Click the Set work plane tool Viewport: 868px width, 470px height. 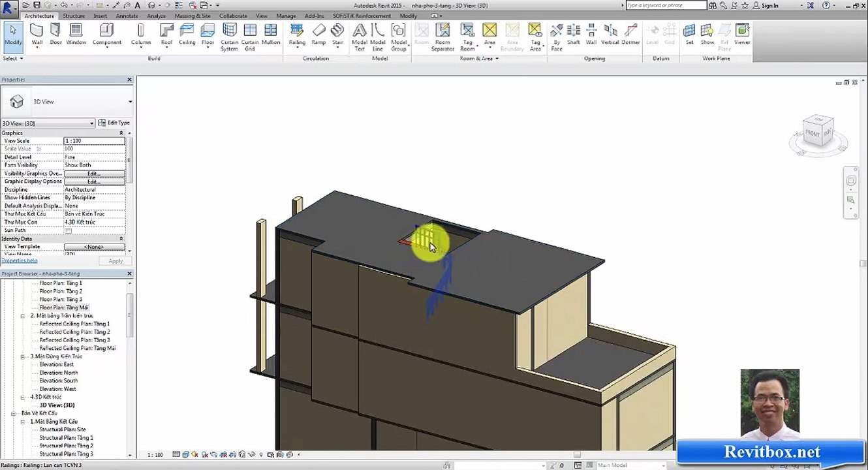click(x=689, y=35)
